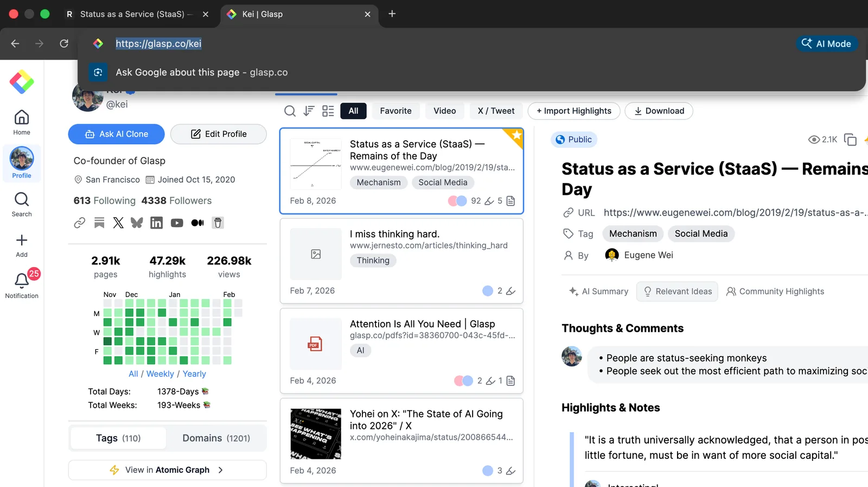Open the Community Highlights tab
Screen dimensions: 868x487
pos(775,292)
